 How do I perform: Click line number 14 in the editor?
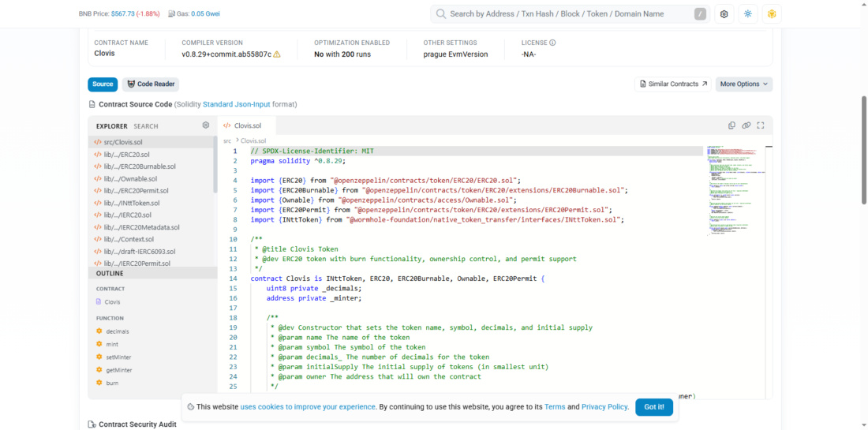click(234, 279)
